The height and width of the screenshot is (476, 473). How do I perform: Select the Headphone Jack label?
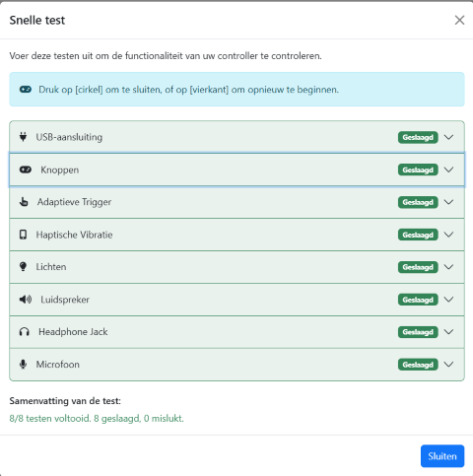coord(73,332)
